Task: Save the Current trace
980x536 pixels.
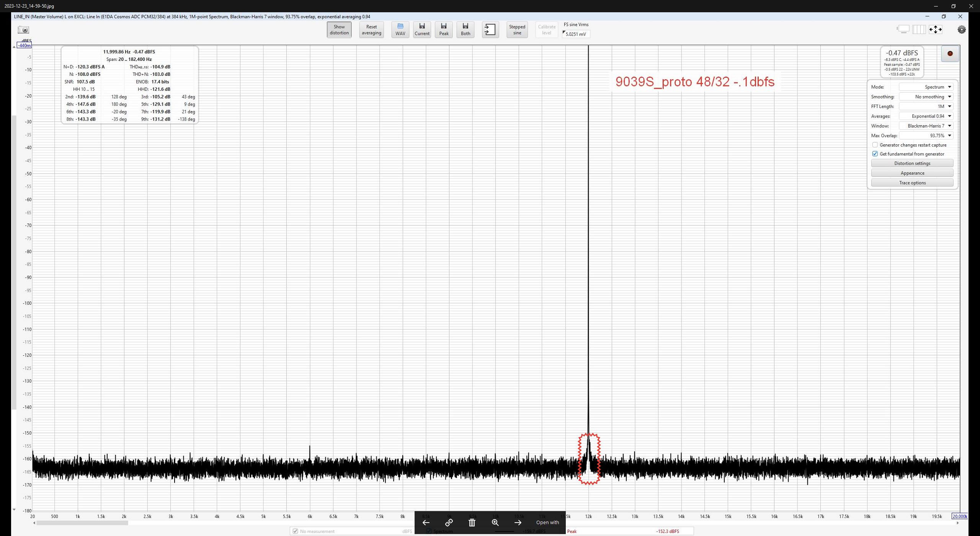Action: point(422,30)
